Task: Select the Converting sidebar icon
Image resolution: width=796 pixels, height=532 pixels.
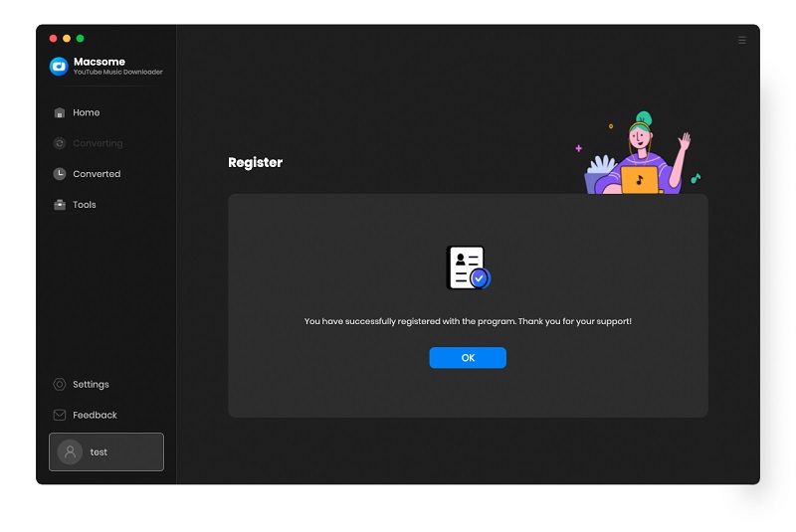Action: (60, 143)
